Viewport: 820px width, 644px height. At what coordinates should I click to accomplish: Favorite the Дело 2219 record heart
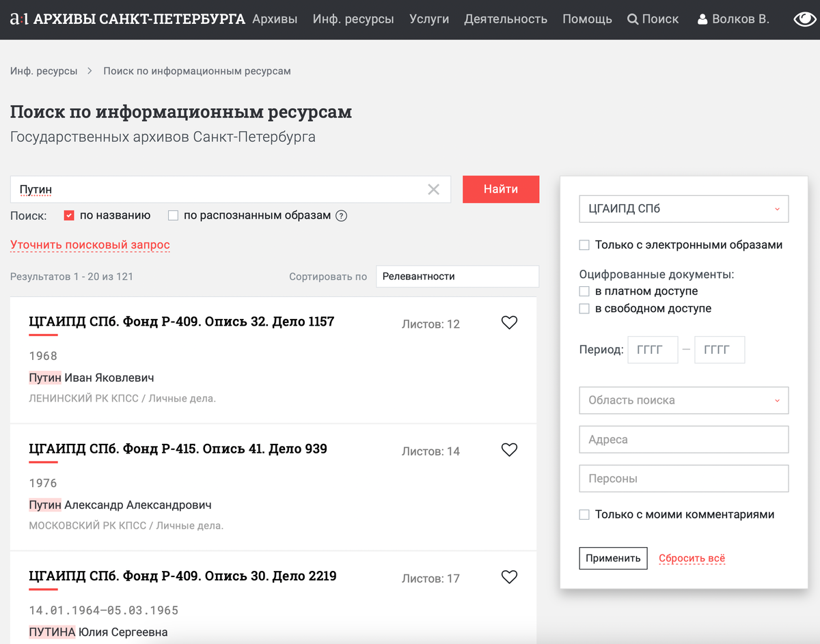coord(509,577)
